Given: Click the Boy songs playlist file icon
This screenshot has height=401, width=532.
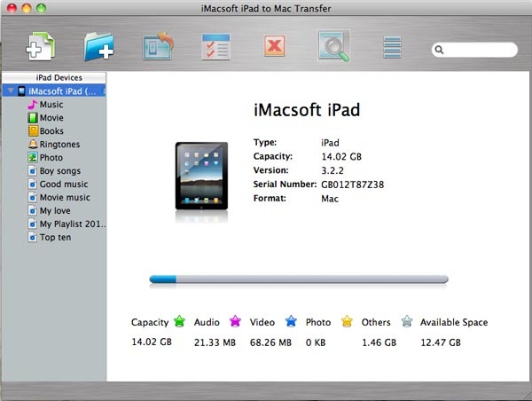Looking at the screenshot, I should [32, 171].
